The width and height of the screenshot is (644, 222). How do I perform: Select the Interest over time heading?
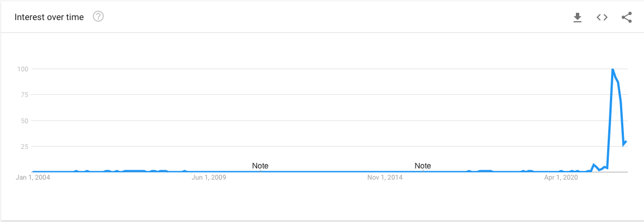[49, 17]
